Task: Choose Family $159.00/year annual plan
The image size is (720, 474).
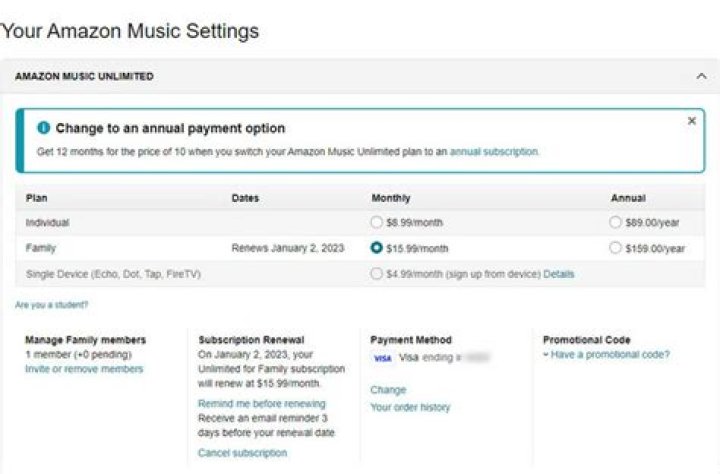Action: point(615,248)
